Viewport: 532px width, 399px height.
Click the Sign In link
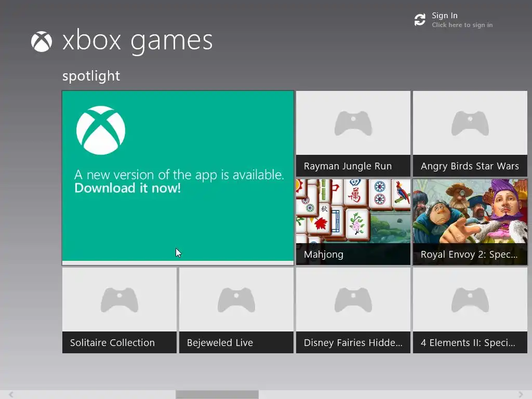(445, 16)
